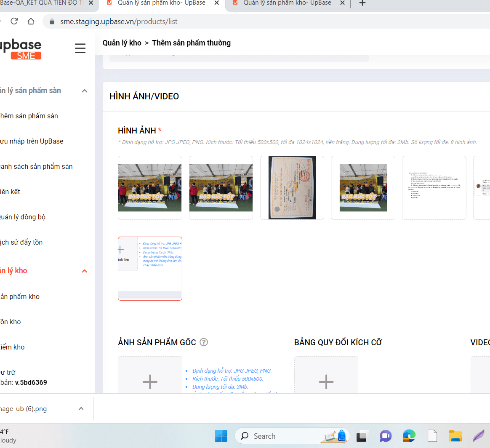Click the site security padlock icon

coord(51,21)
